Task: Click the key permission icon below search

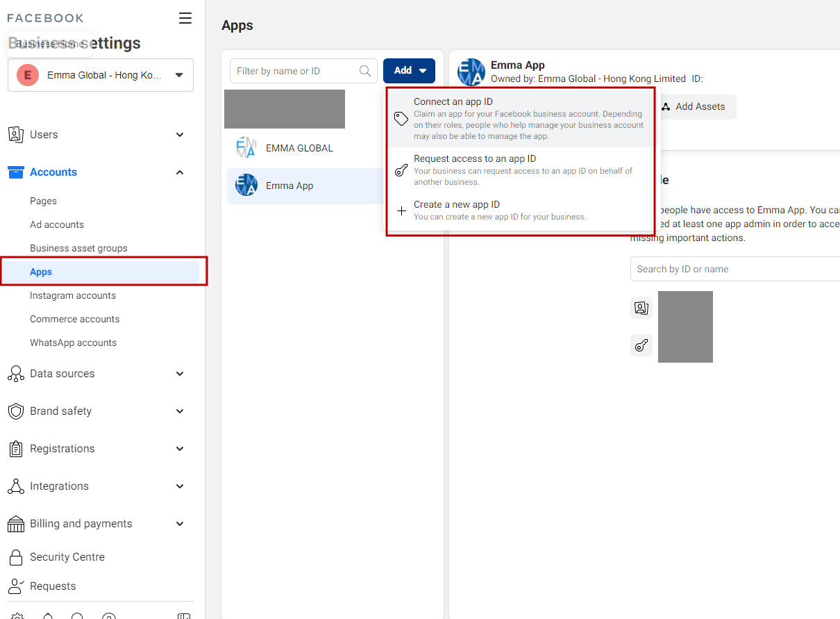Action: [641, 345]
